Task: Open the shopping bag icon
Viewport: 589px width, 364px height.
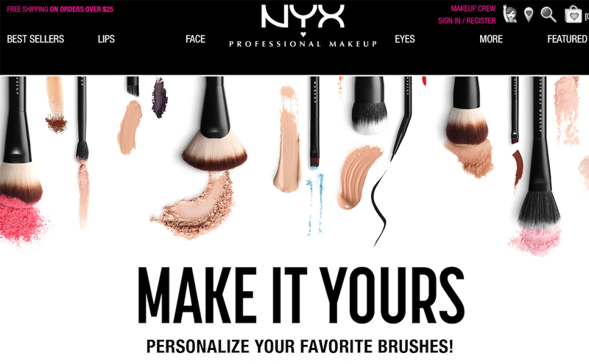Action: (x=574, y=14)
